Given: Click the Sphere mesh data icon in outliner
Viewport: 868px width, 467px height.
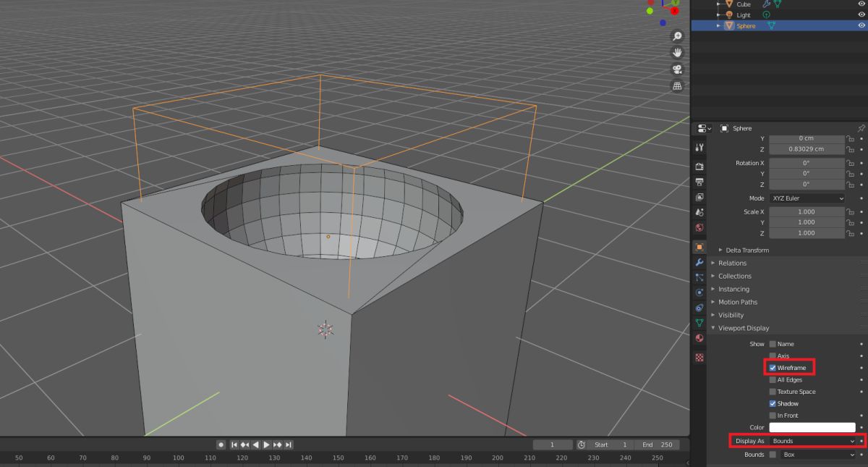Looking at the screenshot, I should pos(771,25).
